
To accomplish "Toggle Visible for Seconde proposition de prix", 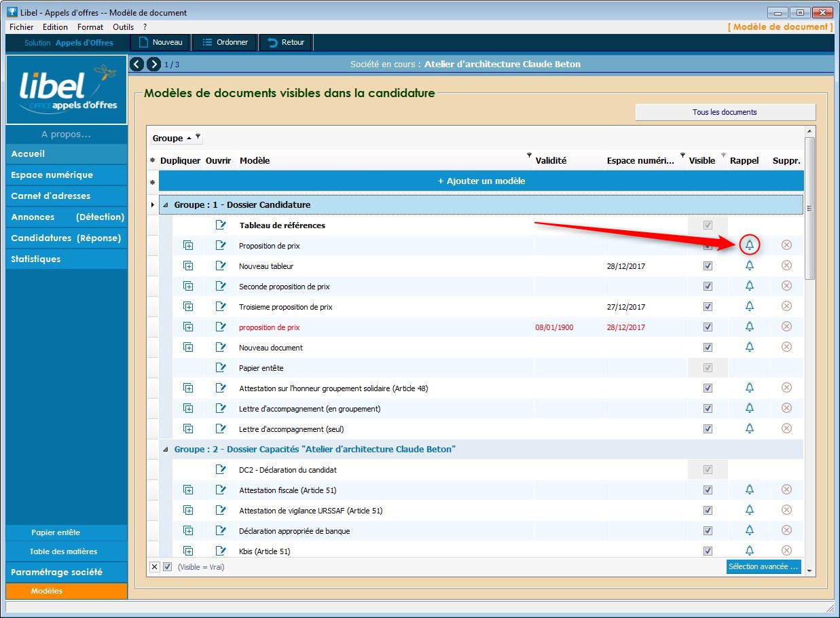I will (708, 286).
